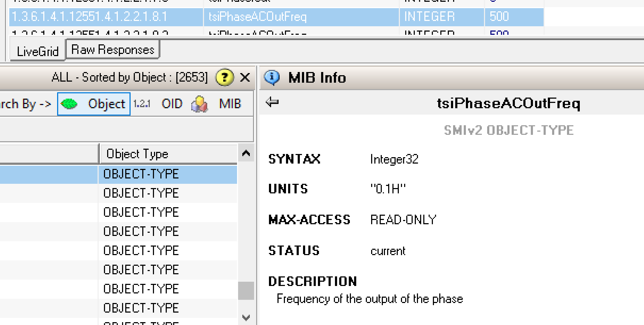644x325 pixels.
Task: Click the 1.2.1 OID number icon
Action: (x=142, y=104)
